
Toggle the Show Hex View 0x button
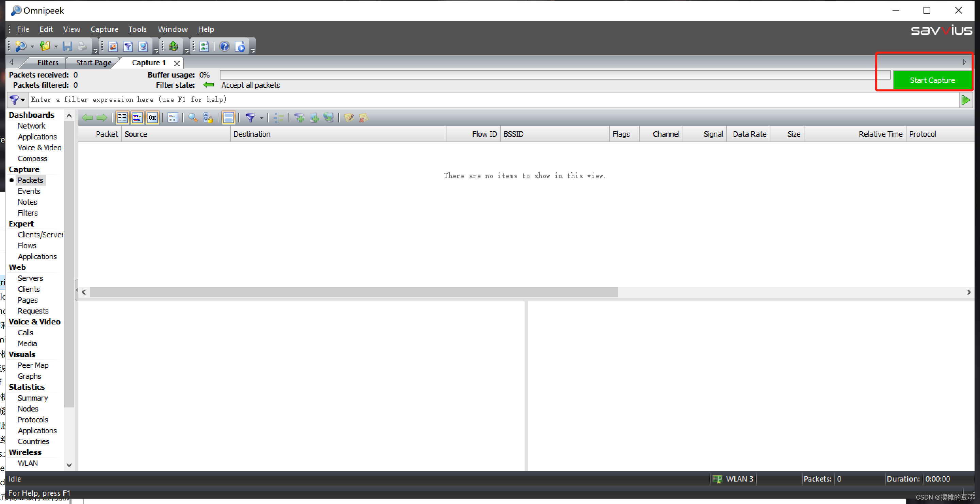[152, 118]
